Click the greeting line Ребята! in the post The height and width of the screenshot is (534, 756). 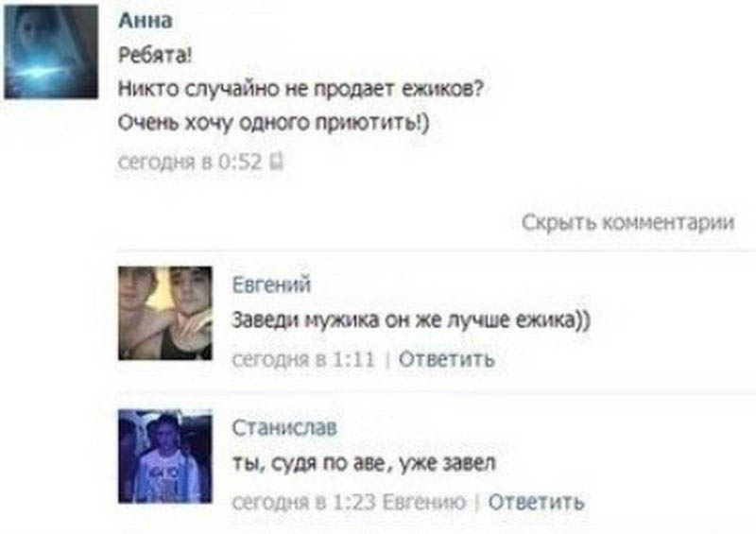pos(155,56)
